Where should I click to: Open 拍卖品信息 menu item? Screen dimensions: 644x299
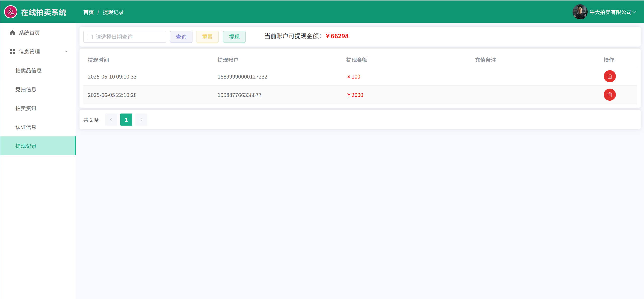[28, 70]
